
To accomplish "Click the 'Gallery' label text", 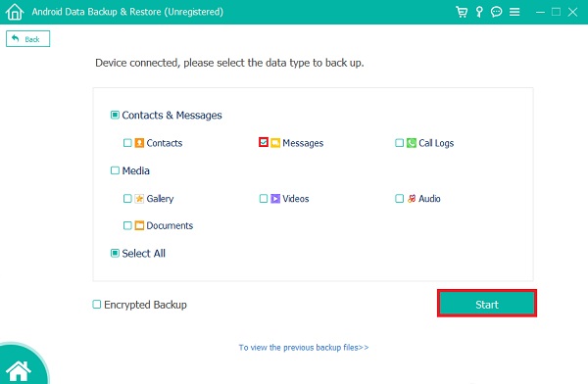I will 160,199.
